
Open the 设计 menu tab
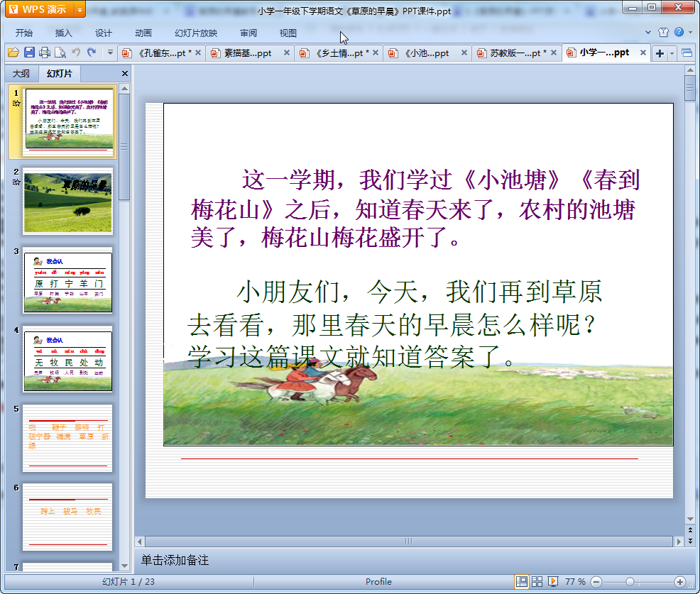103,33
